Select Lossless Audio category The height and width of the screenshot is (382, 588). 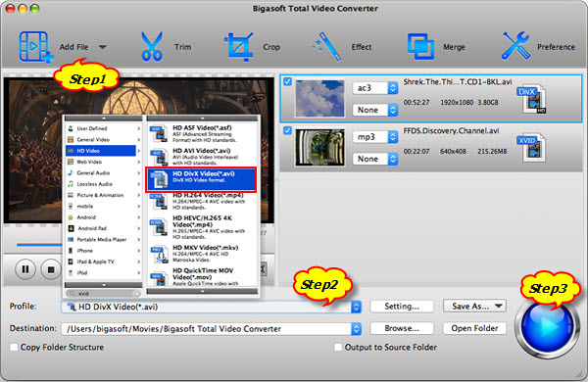102,184
